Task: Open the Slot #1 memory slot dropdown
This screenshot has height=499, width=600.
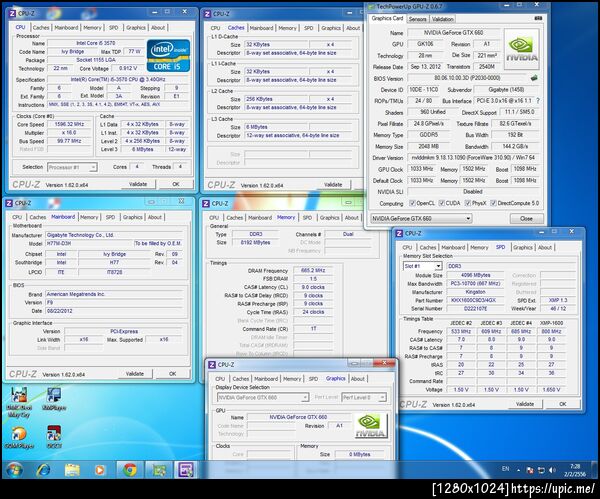Action: (422, 266)
